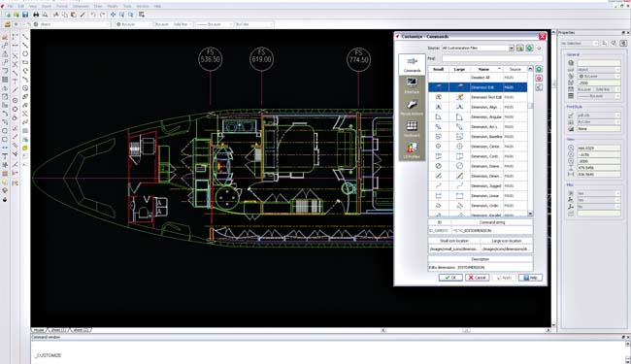The image size is (631, 364).
Task: Select the Text T tool in left toolbar
Action: 5,156
